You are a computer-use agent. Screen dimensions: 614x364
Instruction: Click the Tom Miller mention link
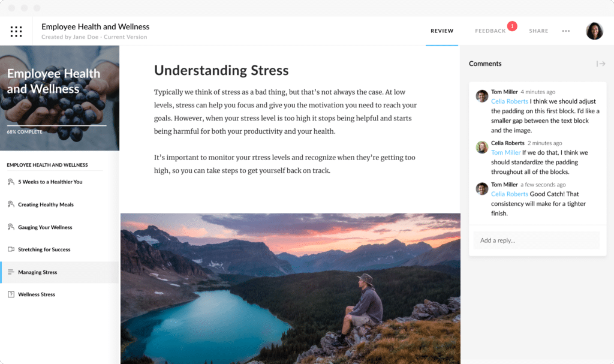[505, 152]
